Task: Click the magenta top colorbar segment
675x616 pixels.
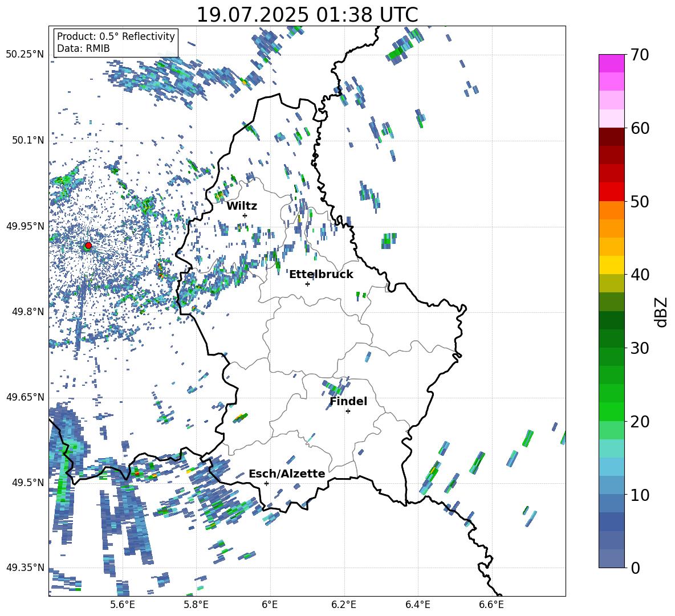Action: (611, 63)
